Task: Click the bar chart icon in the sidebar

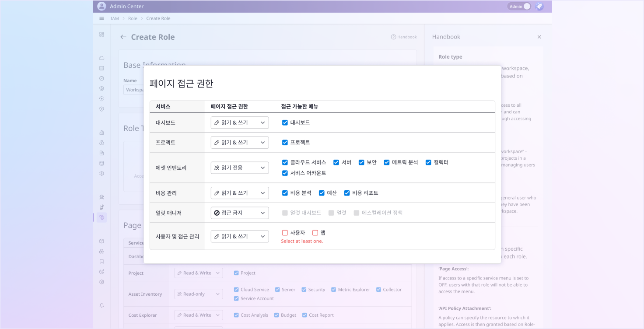Action: [101, 133]
